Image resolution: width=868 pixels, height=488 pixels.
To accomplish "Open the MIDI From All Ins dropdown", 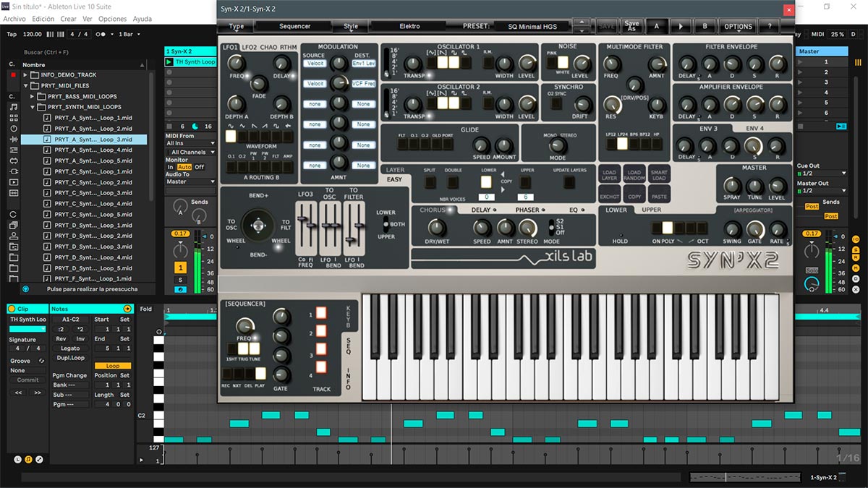I will coord(191,143).
